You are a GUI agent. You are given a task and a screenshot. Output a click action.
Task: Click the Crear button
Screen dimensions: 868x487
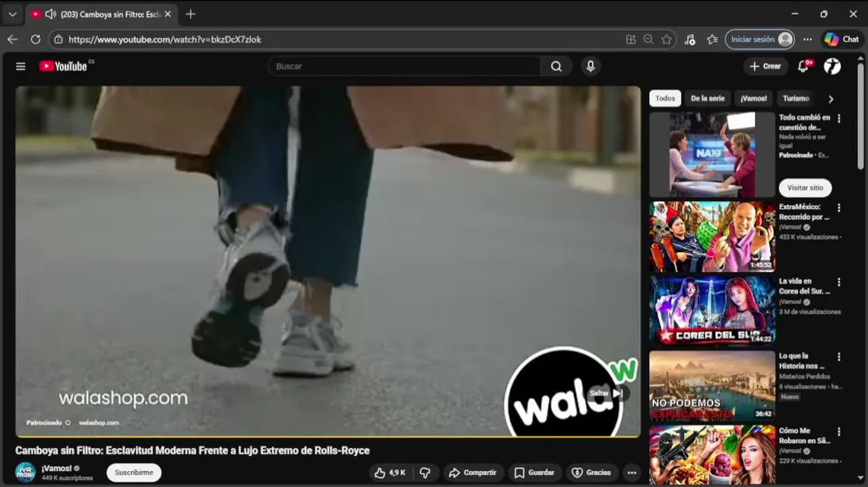765,66
